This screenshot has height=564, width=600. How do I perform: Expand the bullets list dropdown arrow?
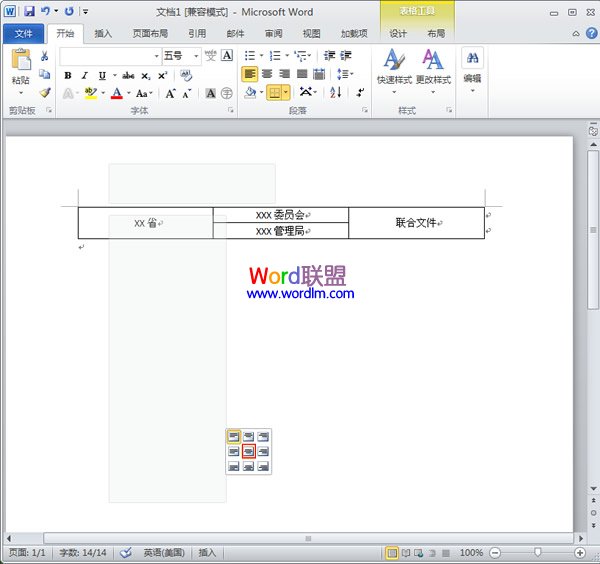click(x=262, y=56)
